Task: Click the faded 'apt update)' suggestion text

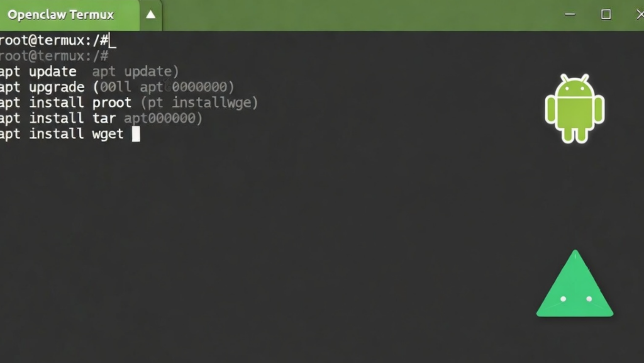Action: click(x=135, y=72)
